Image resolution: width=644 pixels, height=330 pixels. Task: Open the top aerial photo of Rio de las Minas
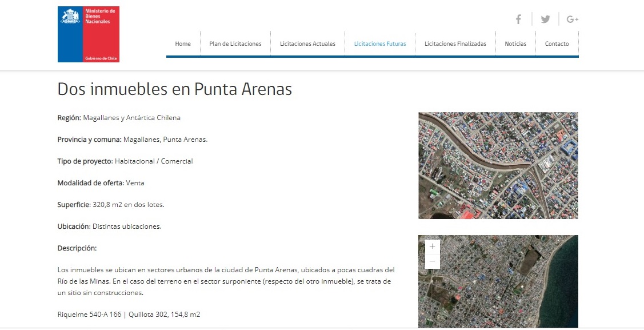coord(498,165)
